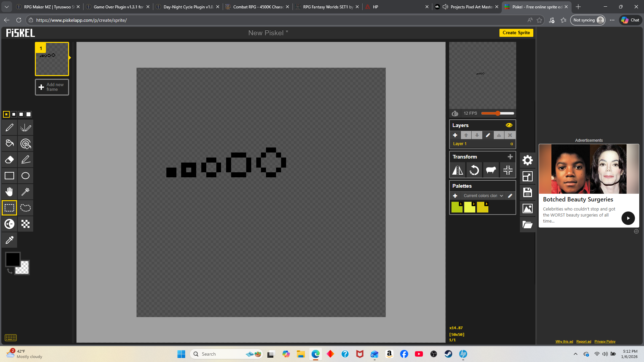Adjust the 12 FPS slider
Viewport: 644px width, 362px height.
click(498, 113)
